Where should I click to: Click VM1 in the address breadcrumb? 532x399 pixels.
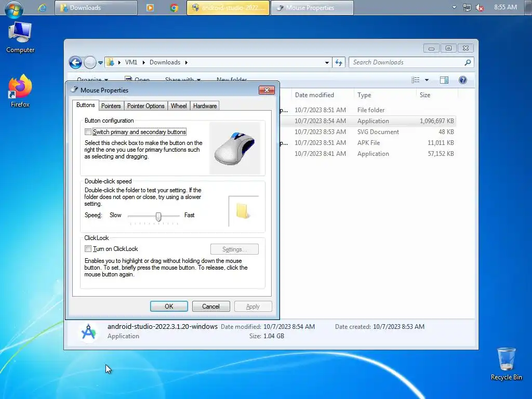tap(131, 62)
